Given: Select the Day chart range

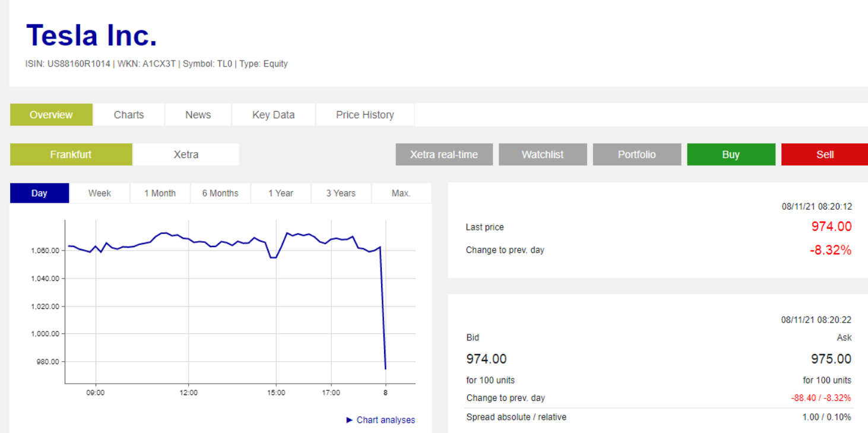Looking at the screenshot, I should pos(39,193).
